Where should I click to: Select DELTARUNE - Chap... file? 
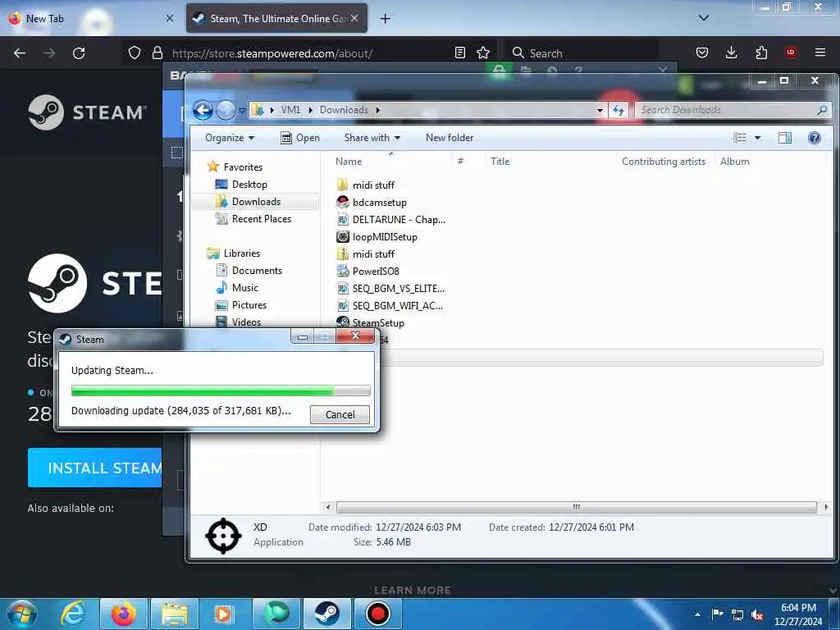click(398, 220)
